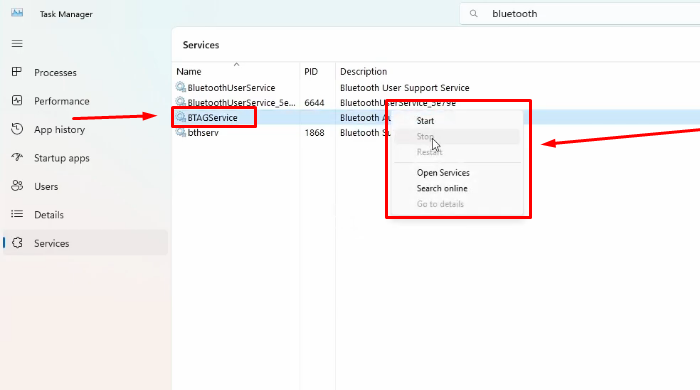Open the hamburger navigation menu icon
The image size is (700, 390).
click(x=17, y=43)
